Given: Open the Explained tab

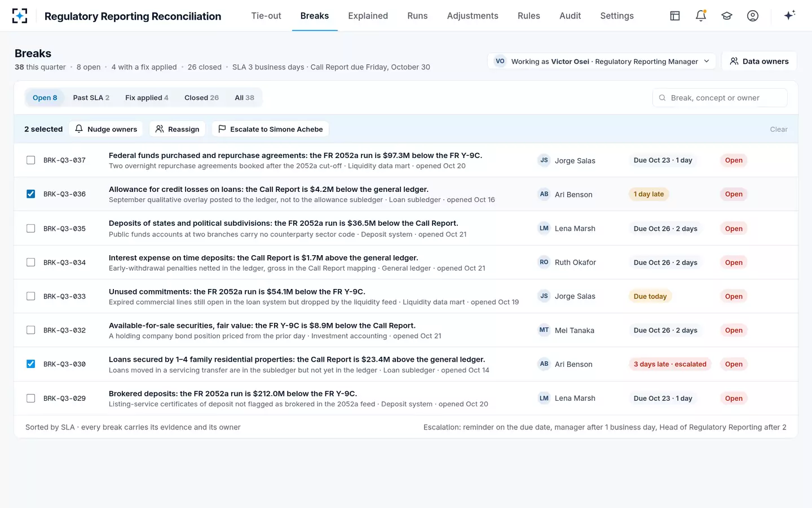Looking at the screenshot, I should pyautogui.click(x=368, y=16).
